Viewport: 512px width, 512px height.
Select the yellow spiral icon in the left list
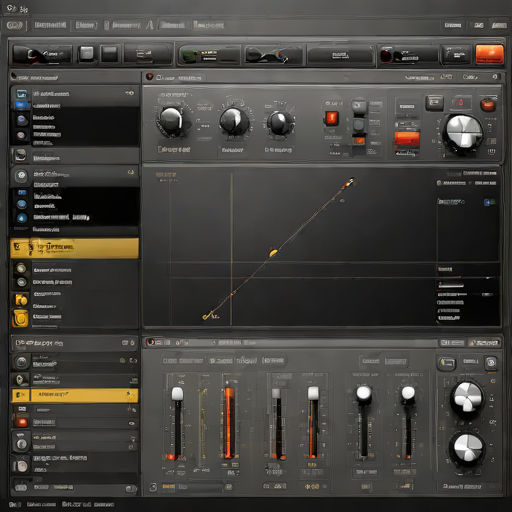tap(21, 318)
